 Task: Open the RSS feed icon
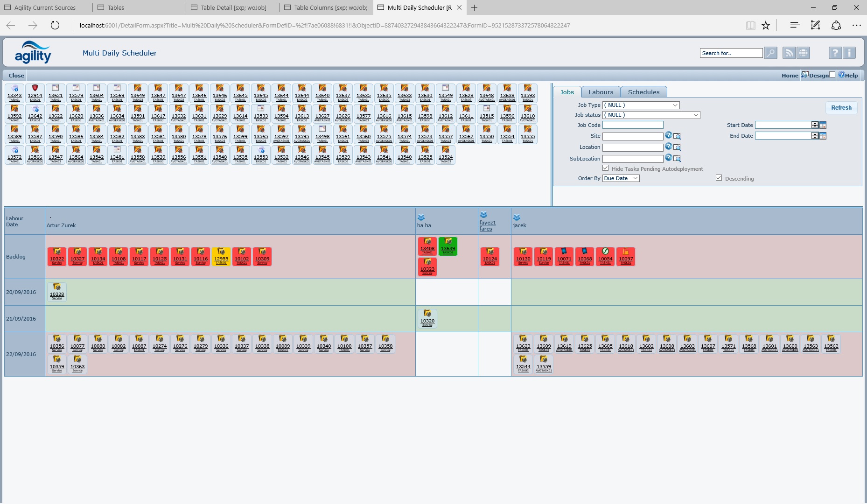pyautogui.click(x=789, y=53)
